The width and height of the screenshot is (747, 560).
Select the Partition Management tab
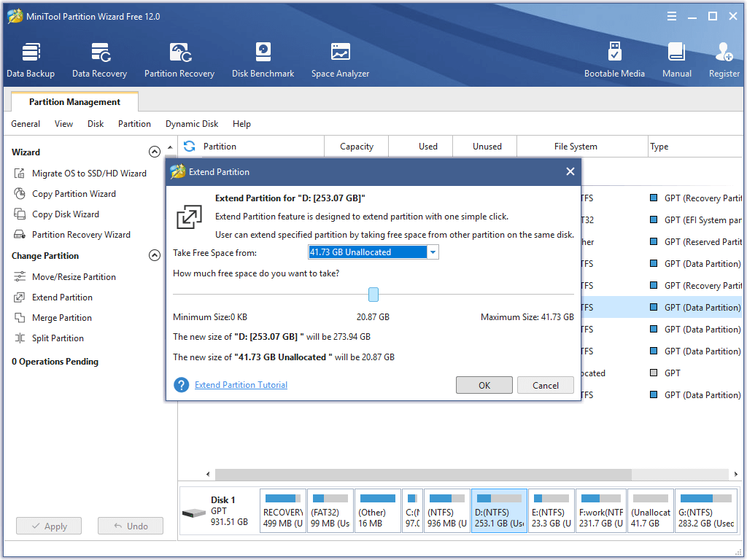[x=75, y=102]
